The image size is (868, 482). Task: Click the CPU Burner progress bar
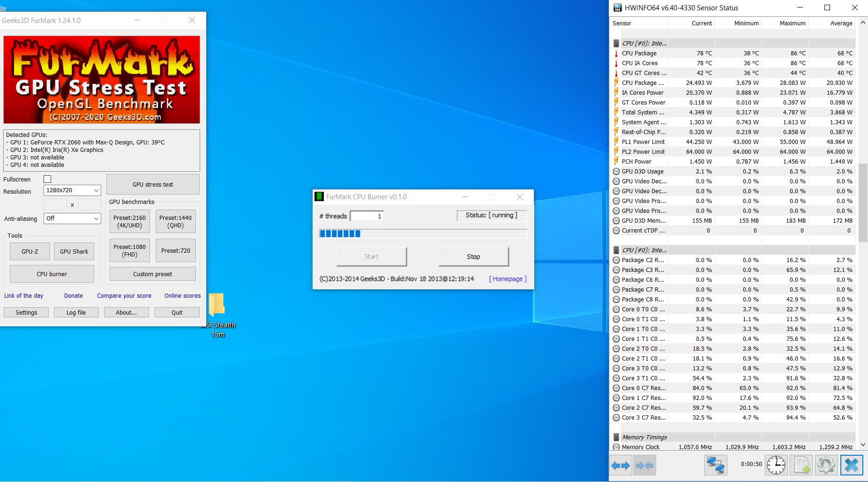point(423,233)
